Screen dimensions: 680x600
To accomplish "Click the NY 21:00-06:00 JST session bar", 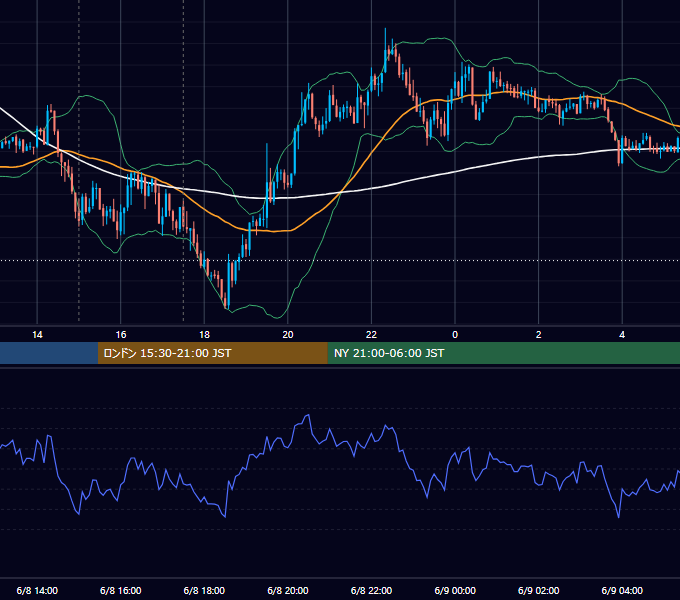I will point(503,353).
